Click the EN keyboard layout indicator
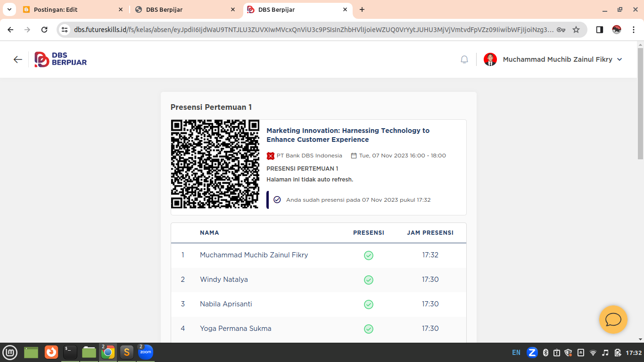The height and width of the screenshot is (362, 644). click(516, 353)
